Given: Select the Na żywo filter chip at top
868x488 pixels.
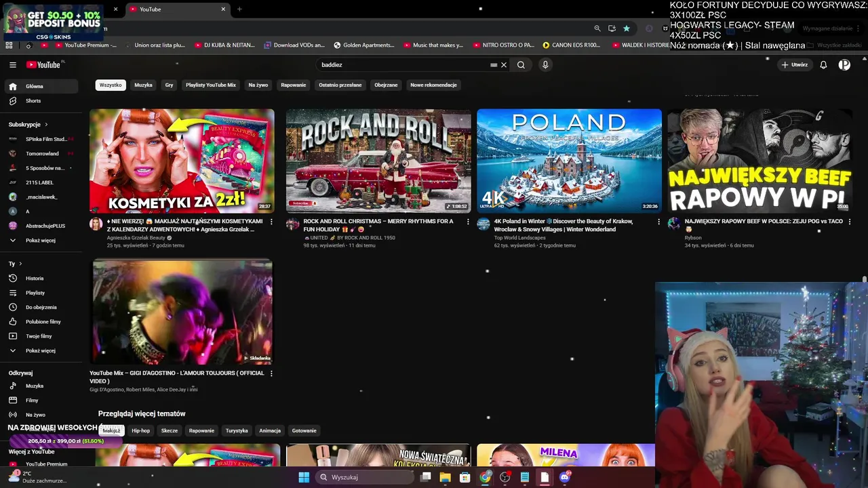Looking at the screenshot, I should [x=258, y=85].
